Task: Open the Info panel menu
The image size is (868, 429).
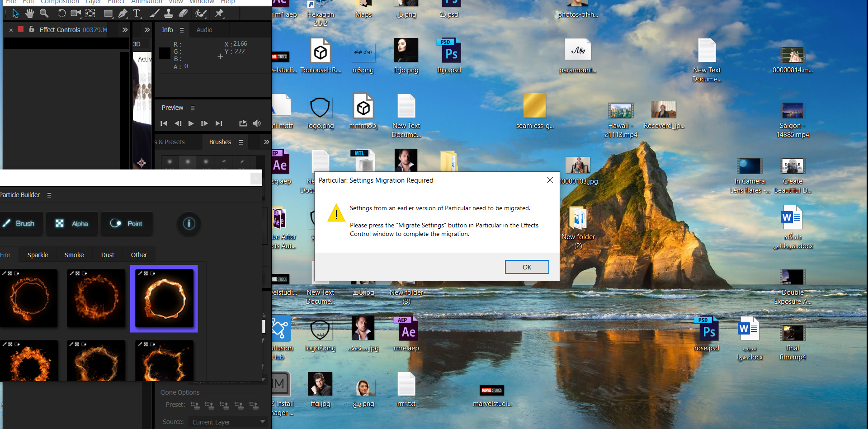Action: (182, 30)
